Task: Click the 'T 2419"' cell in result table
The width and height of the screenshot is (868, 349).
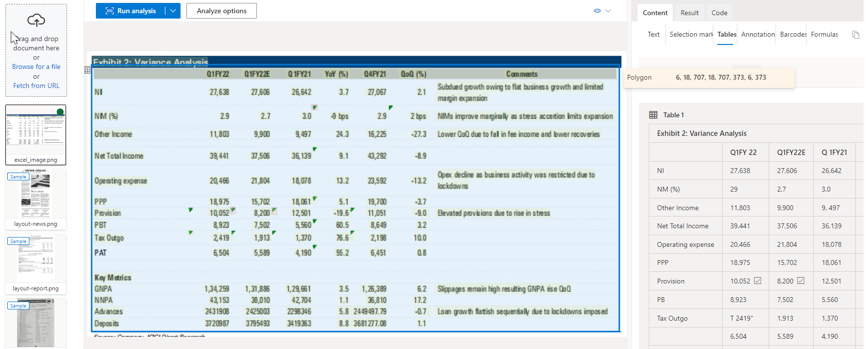Action: (x=741, y=318)
